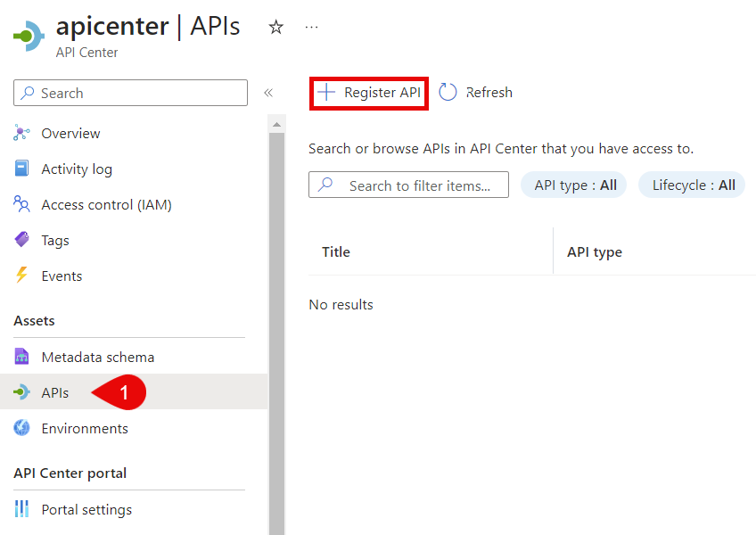
Task: Click the Search to filter items field
Action: tap(409, 185)
